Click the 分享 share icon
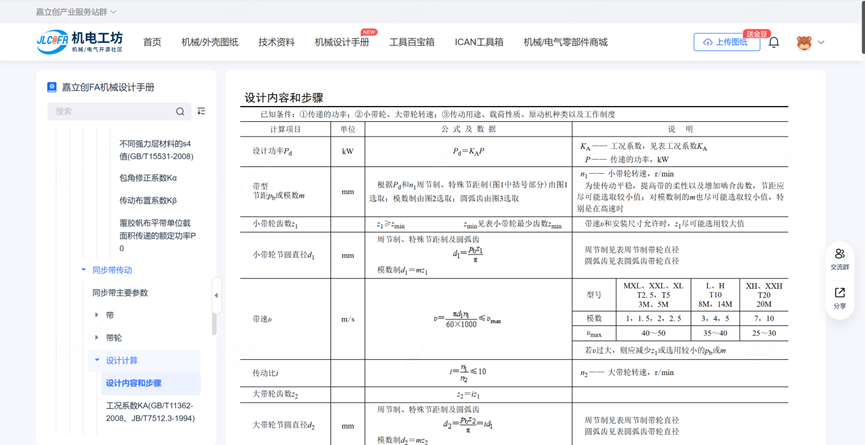 [x=839, y=298]
